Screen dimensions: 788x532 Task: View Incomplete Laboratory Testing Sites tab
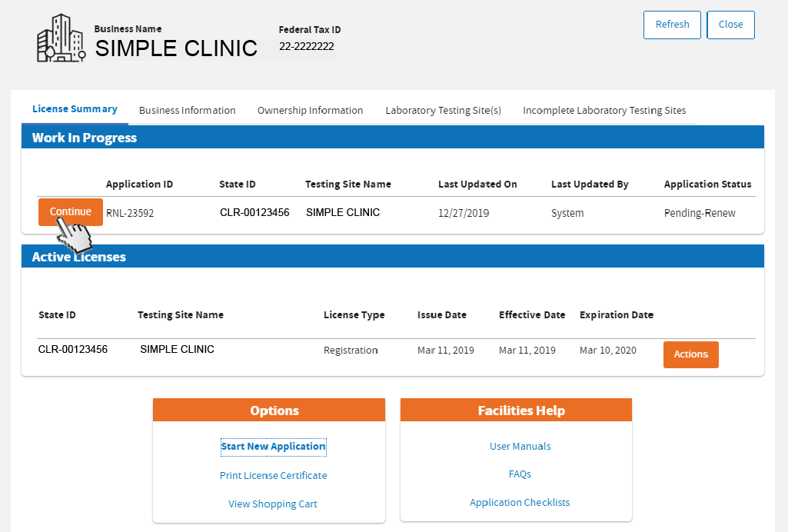tap(604, 111)
